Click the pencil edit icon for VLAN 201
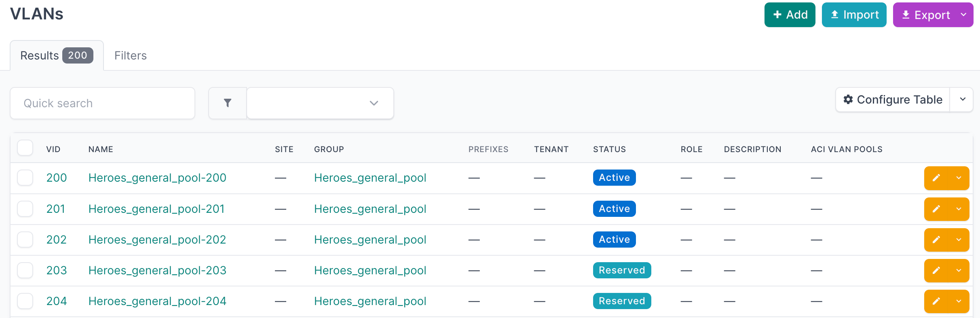Image resolution: width=980 pixels, height=318 pixels. (x=936, y=209)
